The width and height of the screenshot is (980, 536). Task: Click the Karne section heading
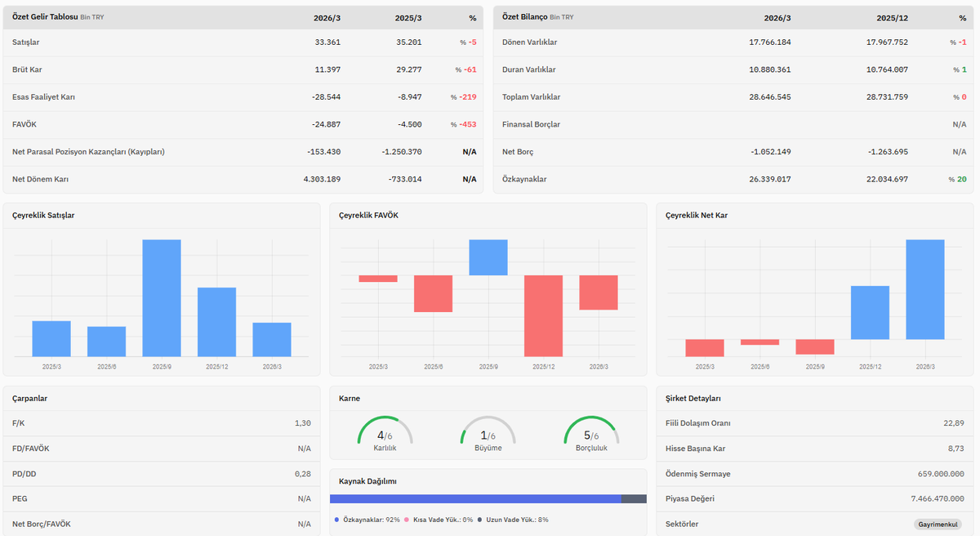350,399
